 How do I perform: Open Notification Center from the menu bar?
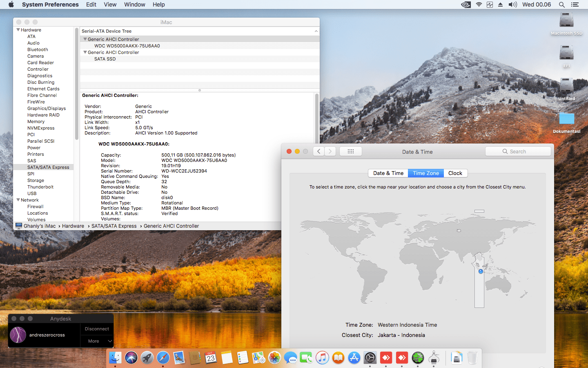[x=575, y=4]
